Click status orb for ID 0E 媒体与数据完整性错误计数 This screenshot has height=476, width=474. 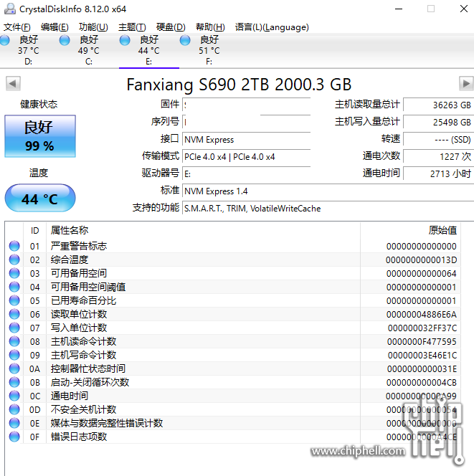click(x=14, y=423)
